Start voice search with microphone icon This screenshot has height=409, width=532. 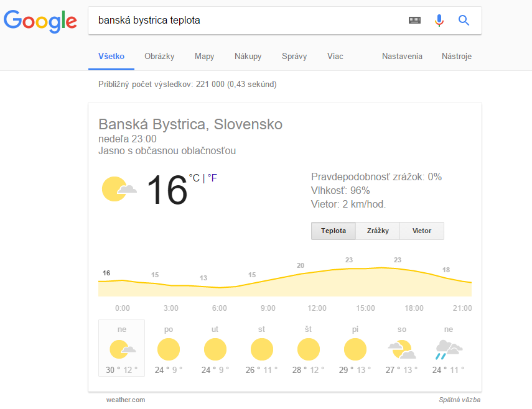click(439, 21)
